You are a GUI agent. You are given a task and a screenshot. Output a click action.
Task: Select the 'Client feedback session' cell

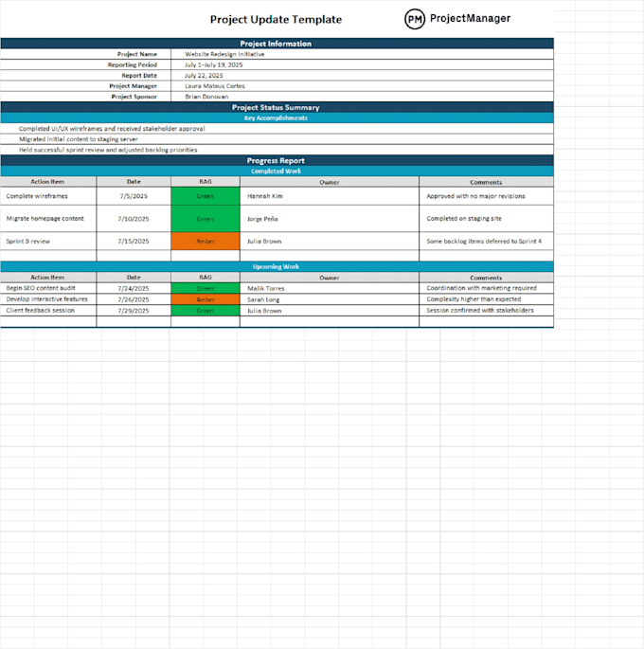(48, 311)
